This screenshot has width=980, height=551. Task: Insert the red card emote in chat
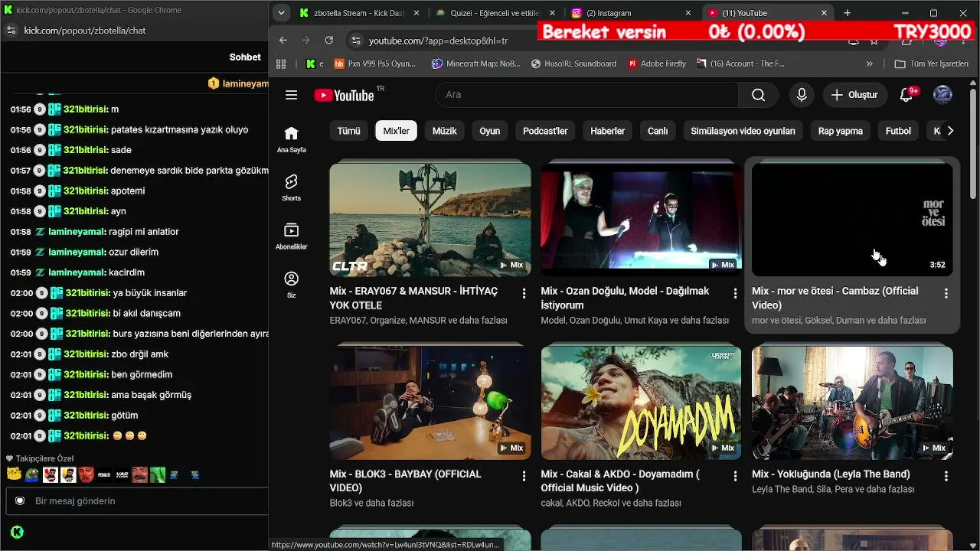(51, 474)
